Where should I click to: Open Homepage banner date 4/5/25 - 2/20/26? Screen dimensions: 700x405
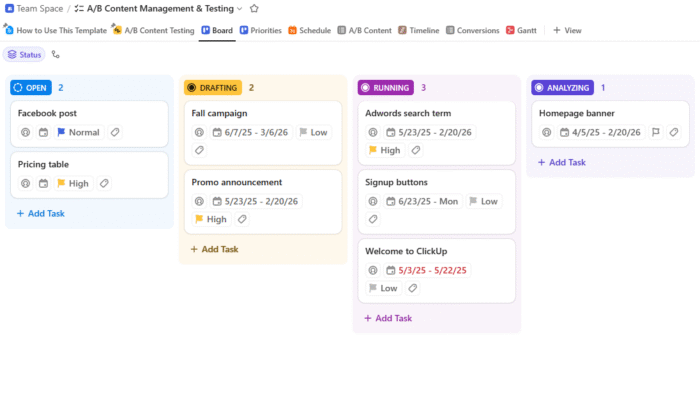(x=603, y=132)
